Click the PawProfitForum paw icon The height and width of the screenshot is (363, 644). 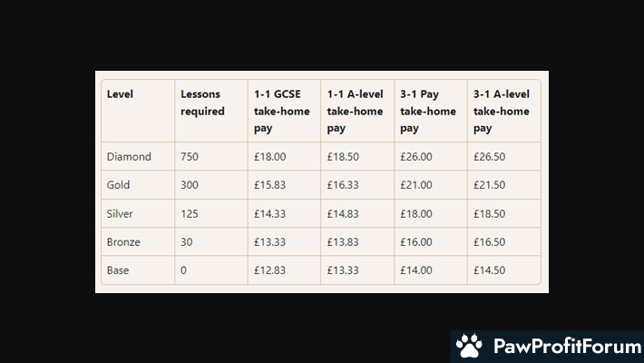tap(469, 346)
